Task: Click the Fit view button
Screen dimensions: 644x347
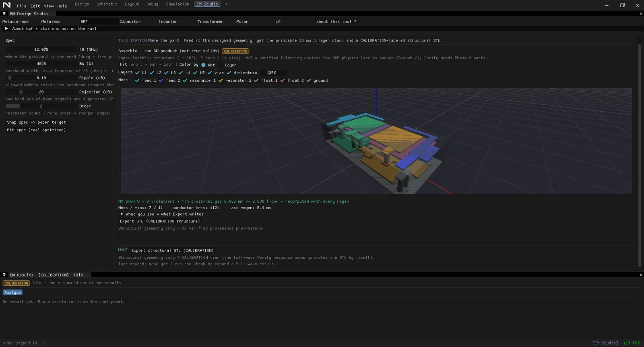Action: [123, 64]
